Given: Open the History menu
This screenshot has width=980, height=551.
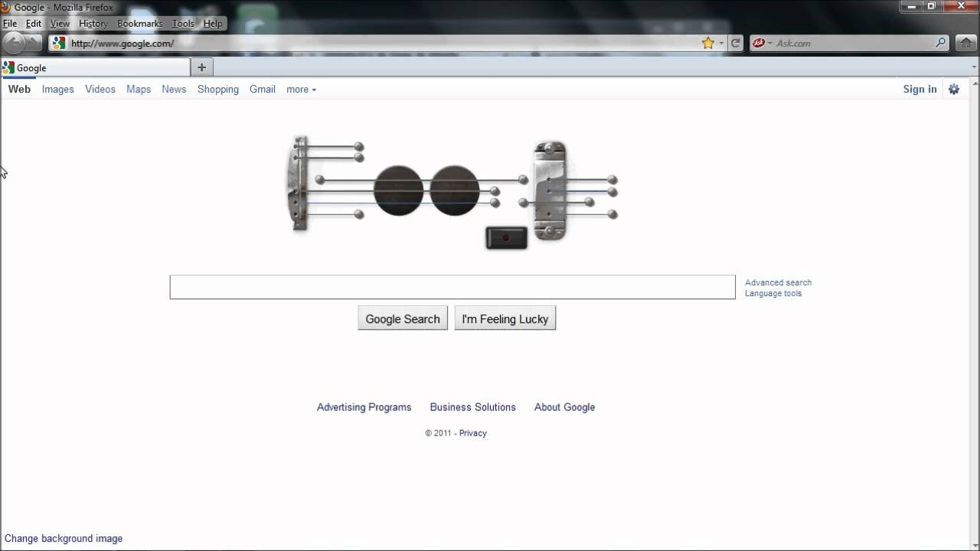Looking at the screenshot, I should (93, 24).
